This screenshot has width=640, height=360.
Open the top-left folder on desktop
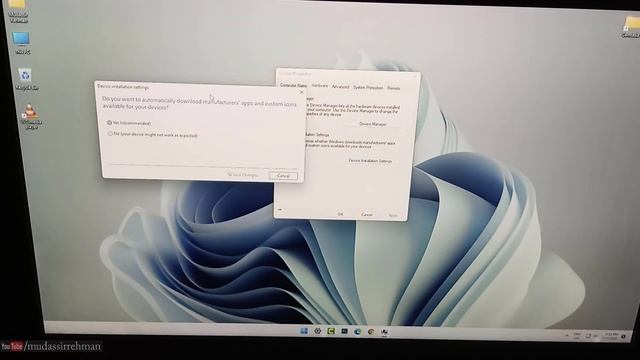pos(18,10)
